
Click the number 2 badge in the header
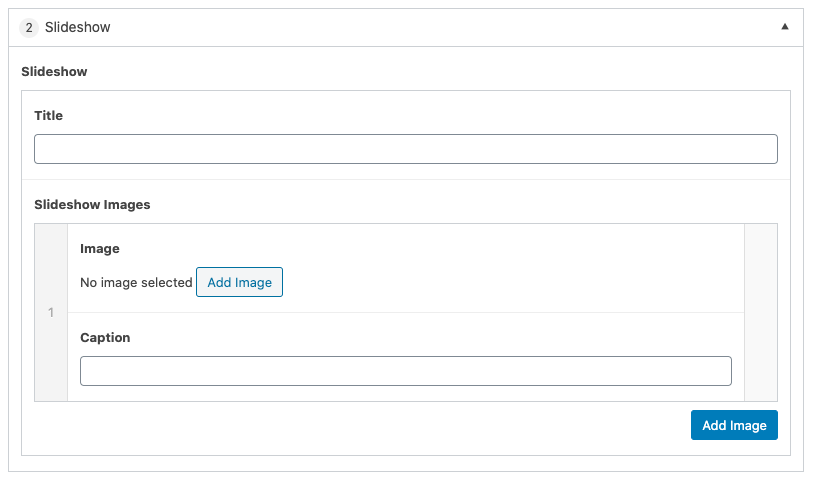tap(29, 28)
